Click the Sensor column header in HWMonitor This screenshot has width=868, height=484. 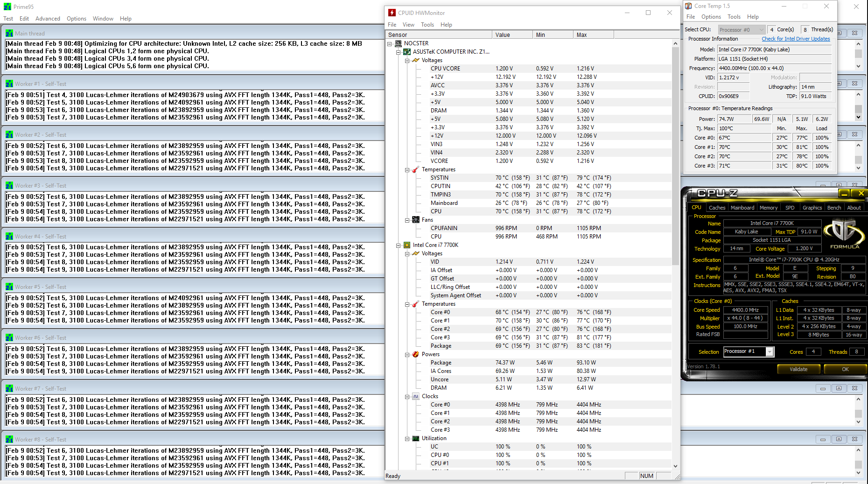click(439, 35)
